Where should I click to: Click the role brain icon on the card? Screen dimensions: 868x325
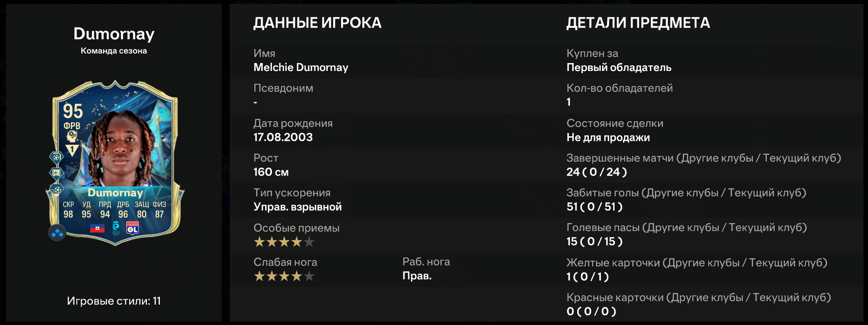(x=72, y=136)
